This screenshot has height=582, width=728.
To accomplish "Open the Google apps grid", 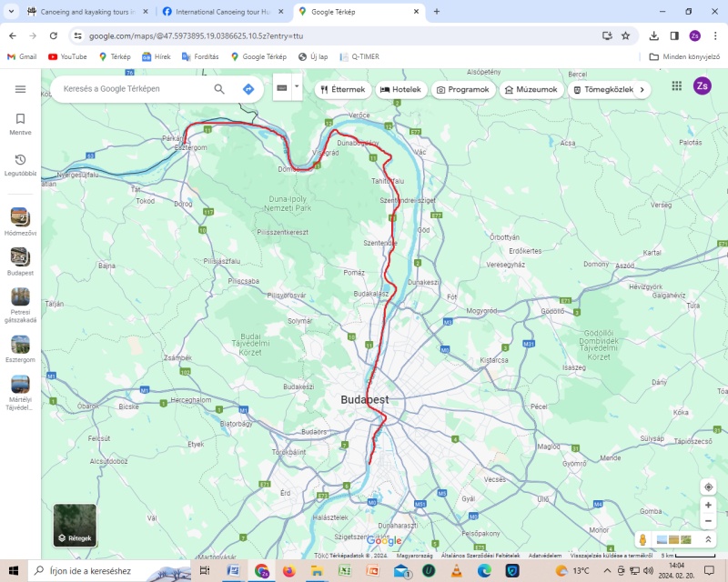I will [677, 85].
